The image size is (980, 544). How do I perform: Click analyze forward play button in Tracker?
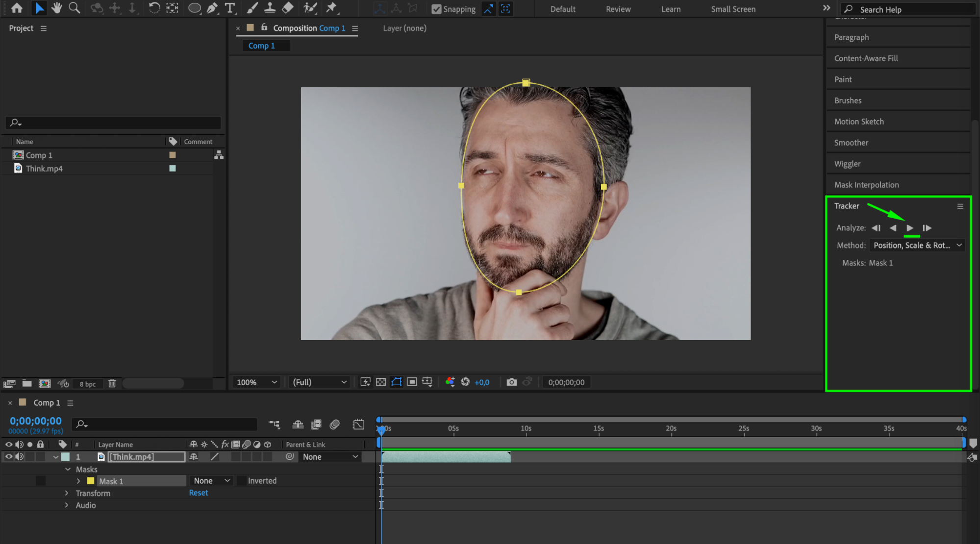(910, 228)
